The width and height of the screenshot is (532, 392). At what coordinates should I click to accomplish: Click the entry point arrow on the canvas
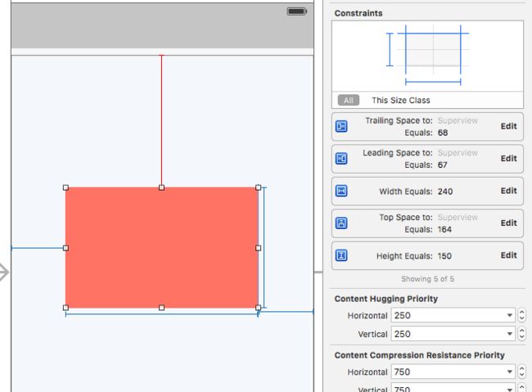coord(3,272)
